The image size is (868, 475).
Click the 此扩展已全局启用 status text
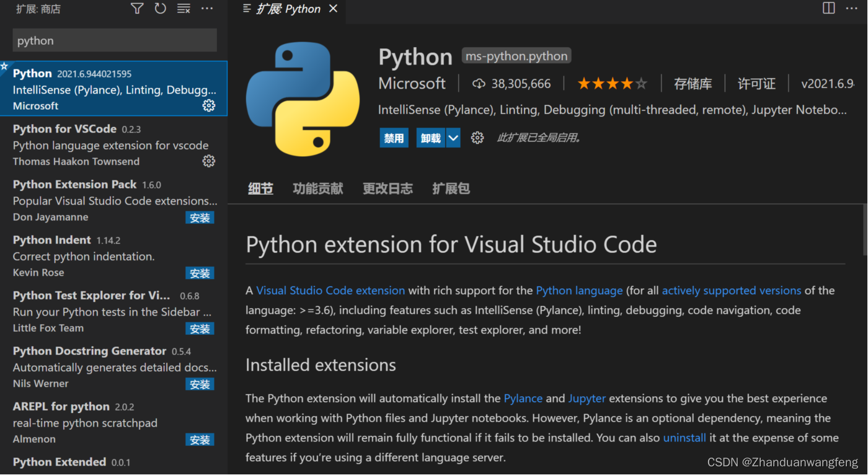click(x=539, y=138)
